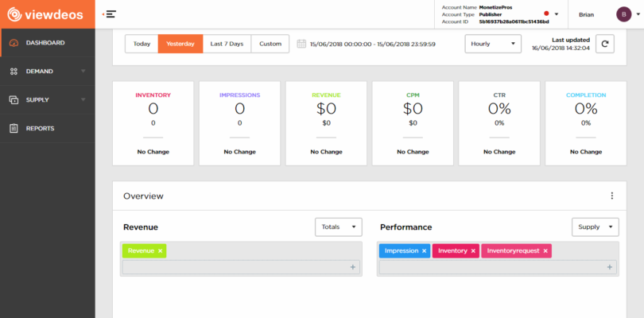
Task: Open the Reports menu item
Action: (x=48, y=128)
